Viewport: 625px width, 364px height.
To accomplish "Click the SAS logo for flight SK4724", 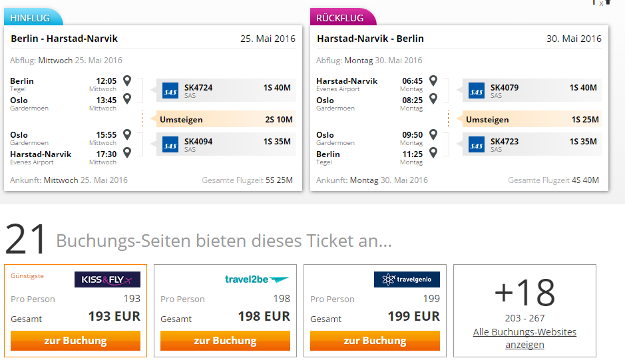I will pyautogui.click(x=170, y=91).
